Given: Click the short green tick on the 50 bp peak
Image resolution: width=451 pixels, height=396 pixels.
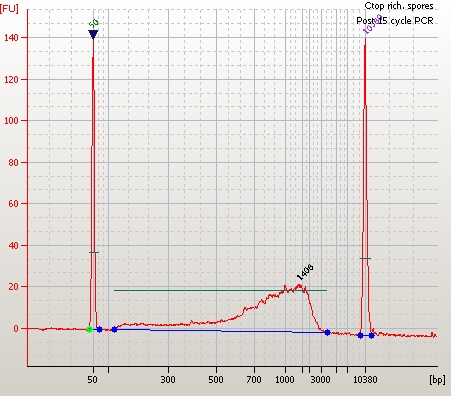Looking at the screenshot, I should [94, 252].
